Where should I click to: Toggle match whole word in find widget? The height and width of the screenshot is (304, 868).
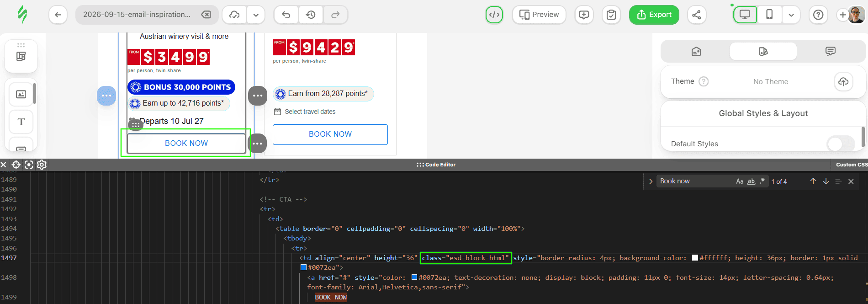[751, 181]
